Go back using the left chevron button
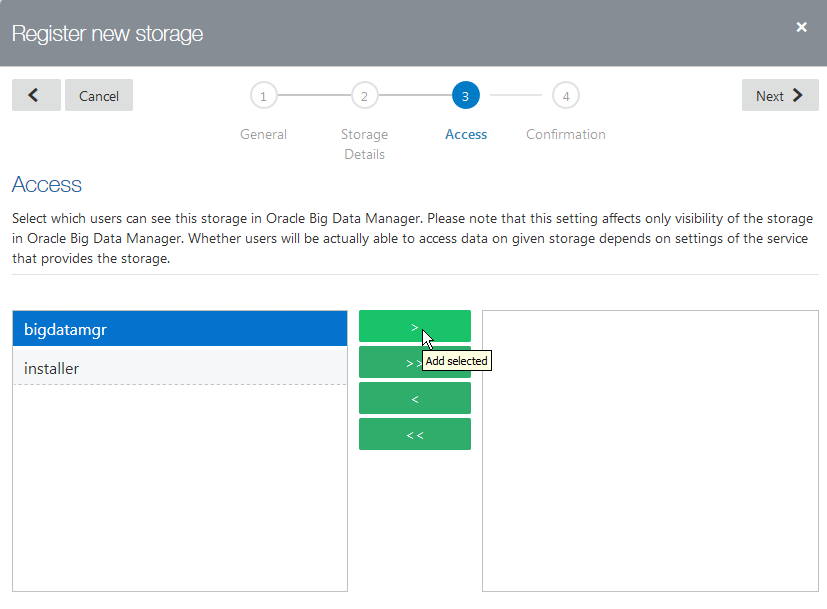827x609 pixels. [x=36, y=95]
